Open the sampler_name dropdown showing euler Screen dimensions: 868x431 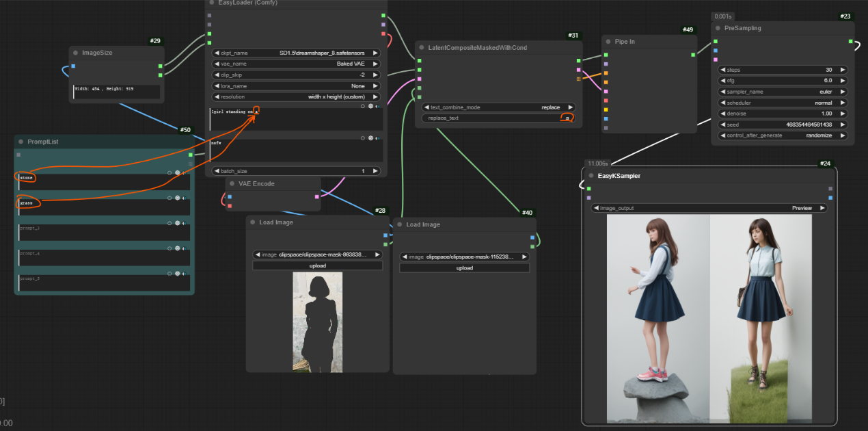[783, 92]
